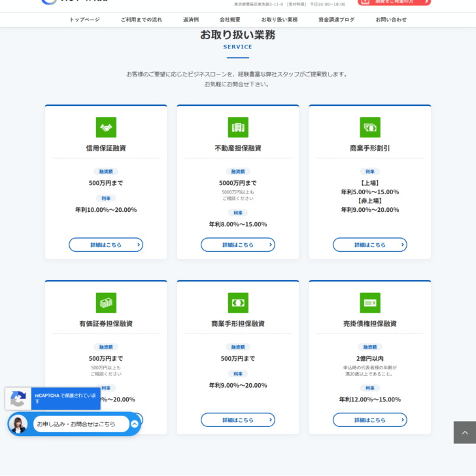Click the 売掛債権担保融資 card title

(x=370, y=324)
